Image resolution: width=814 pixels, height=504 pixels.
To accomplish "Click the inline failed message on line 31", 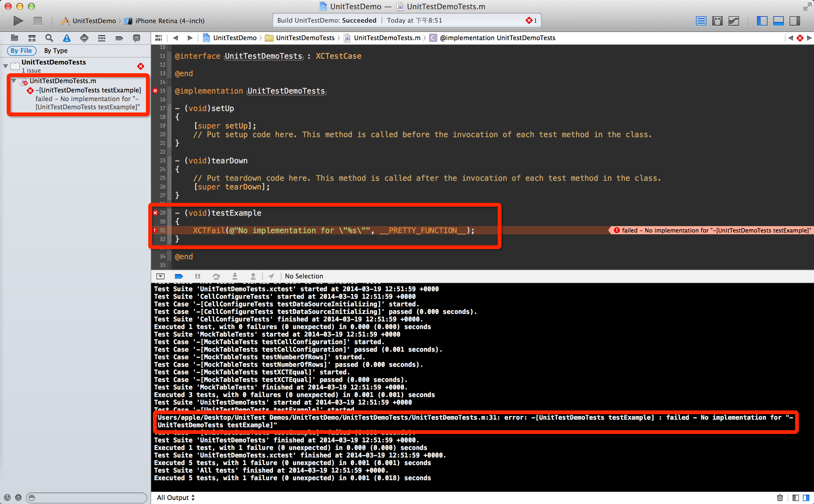I will (x=712, y=230).
